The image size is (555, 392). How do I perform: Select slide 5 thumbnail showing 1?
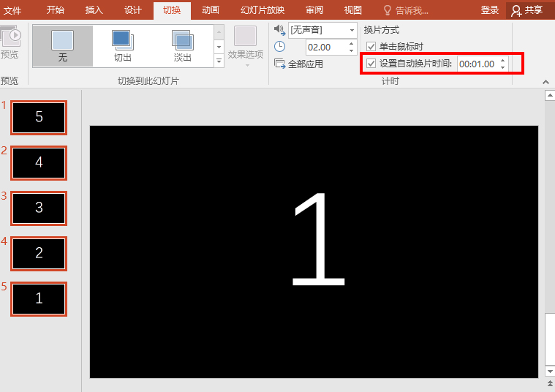(x=39, y=299)
